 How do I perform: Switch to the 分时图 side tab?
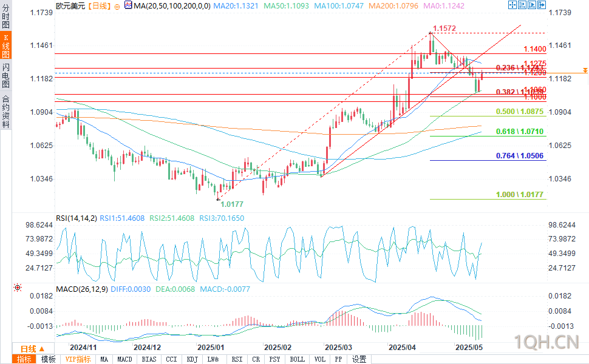tap(5, 16)
